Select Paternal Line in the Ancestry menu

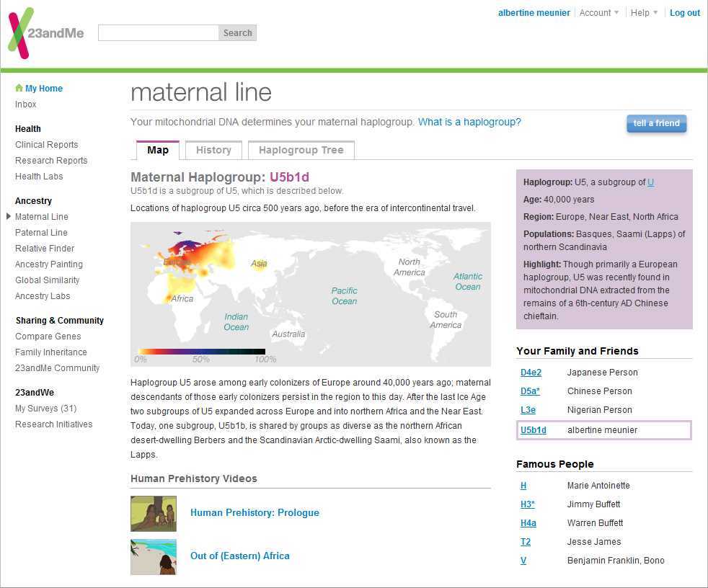pyautogui.click(x=41, y=233)
